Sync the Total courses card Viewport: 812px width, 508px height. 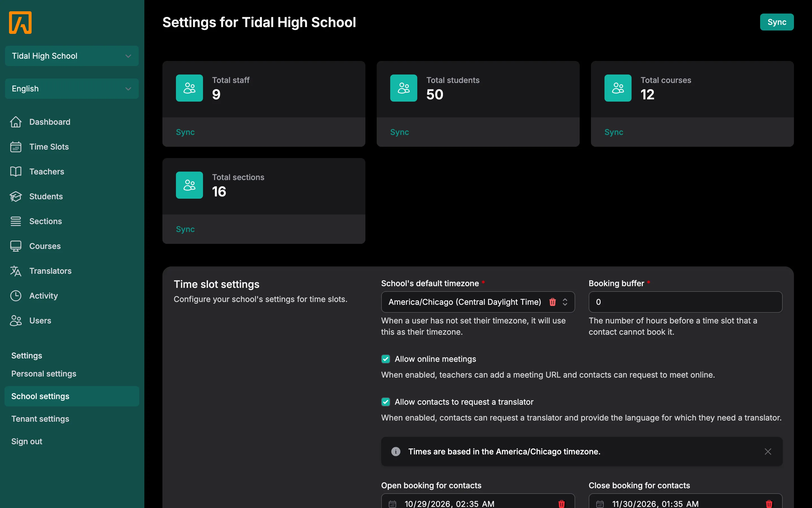click(x=614, y=132)
